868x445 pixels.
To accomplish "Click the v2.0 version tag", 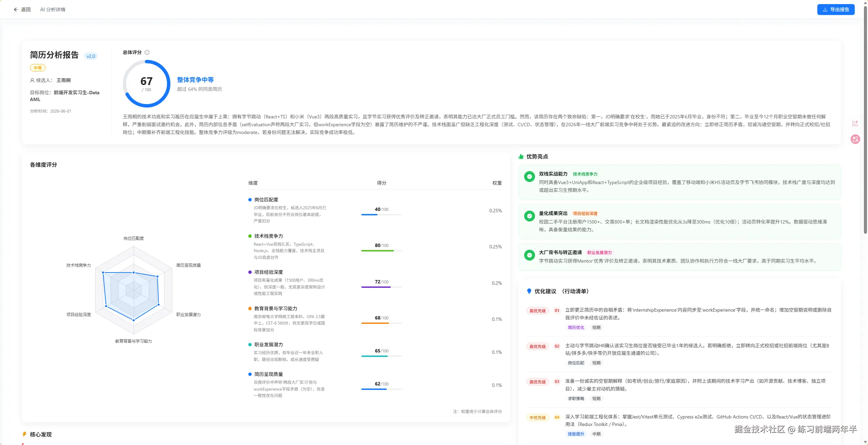I will pos(91,56).
